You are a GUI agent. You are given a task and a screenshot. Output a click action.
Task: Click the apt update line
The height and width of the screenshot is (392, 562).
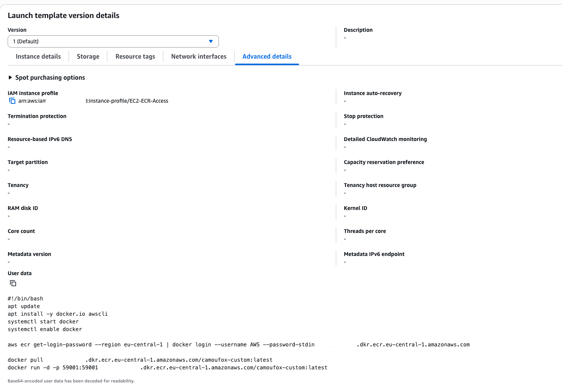[x=24, y=306]
